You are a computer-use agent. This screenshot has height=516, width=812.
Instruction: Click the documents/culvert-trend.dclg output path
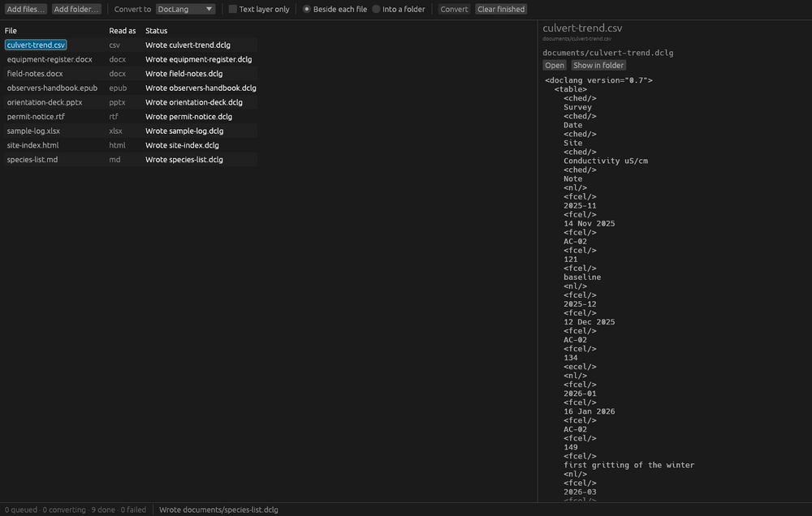pyautogui.click(x=608, y=53)
